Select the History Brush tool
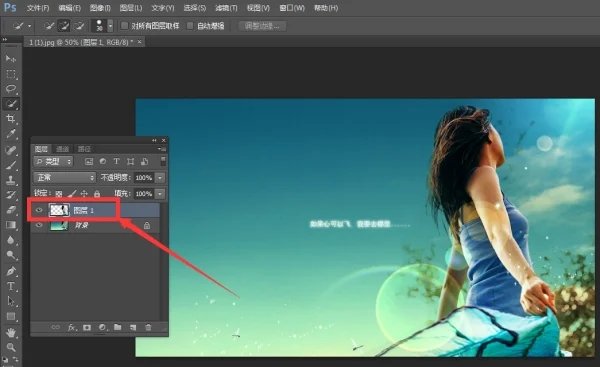The height and width of the screenshot is (367, 600). pyautogui.click(x=11, y=195)
